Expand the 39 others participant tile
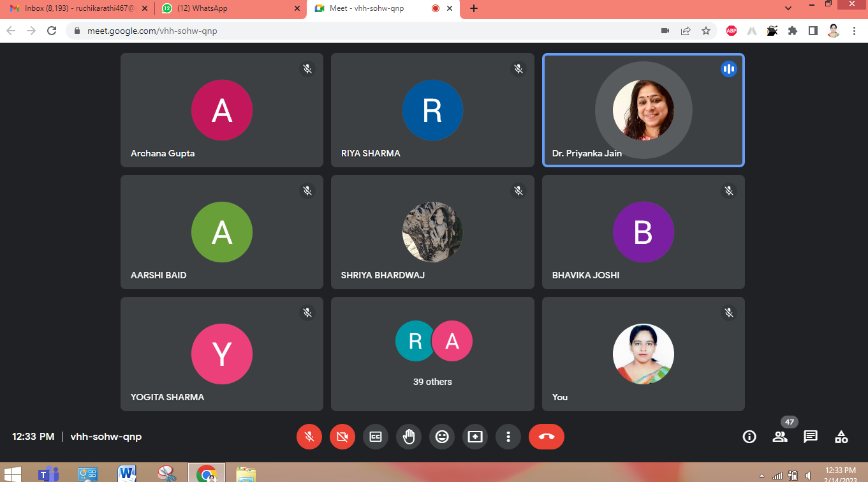Viewport: 868px width, 482px height. [432, 354]
